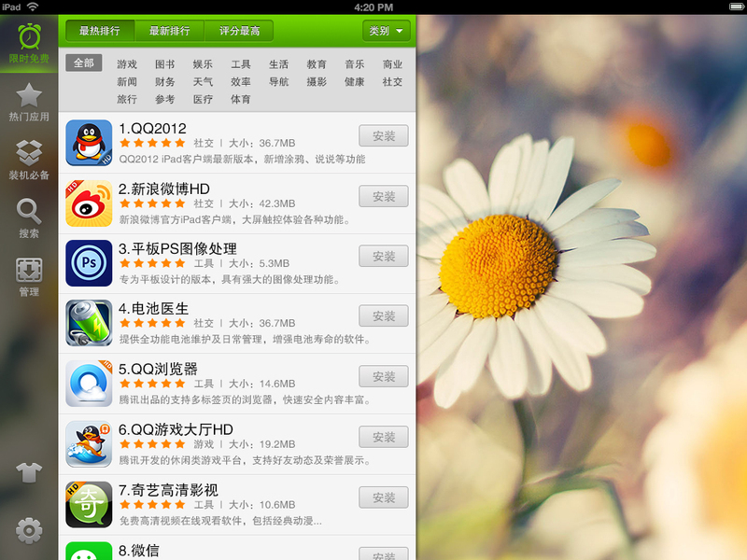Install QQ游戏大厅HD with 安装 button
Screen dimensions: 747x560
click(x=384, y=437)
